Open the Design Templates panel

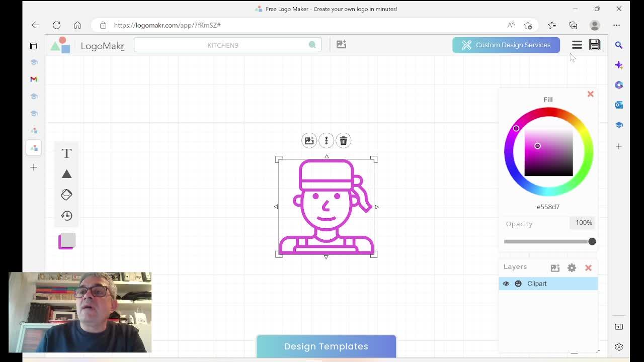[326, 346]
